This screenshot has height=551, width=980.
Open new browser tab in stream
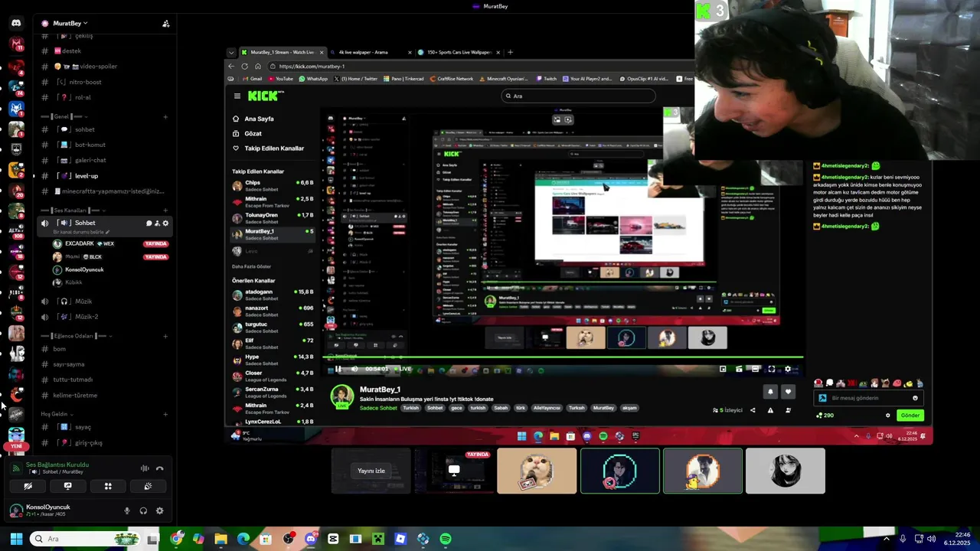510,52
